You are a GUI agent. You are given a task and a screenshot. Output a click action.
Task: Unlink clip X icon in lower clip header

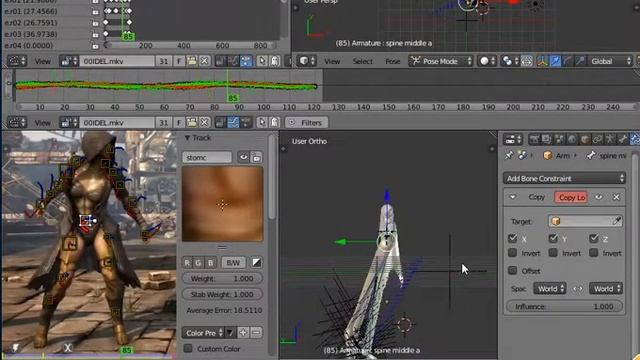tap(204, 122)
